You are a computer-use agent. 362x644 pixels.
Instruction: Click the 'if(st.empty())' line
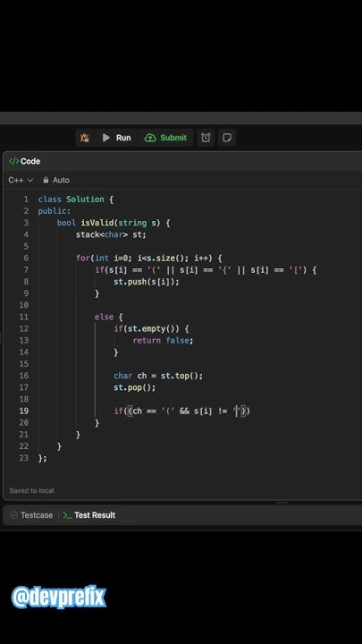click(x=151, y=328)
